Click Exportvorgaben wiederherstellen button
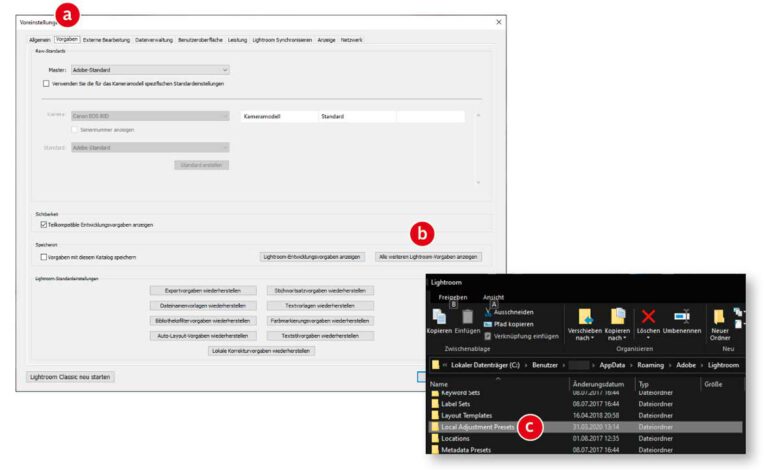This screenshot has width=780, height=470. [203, 290]
